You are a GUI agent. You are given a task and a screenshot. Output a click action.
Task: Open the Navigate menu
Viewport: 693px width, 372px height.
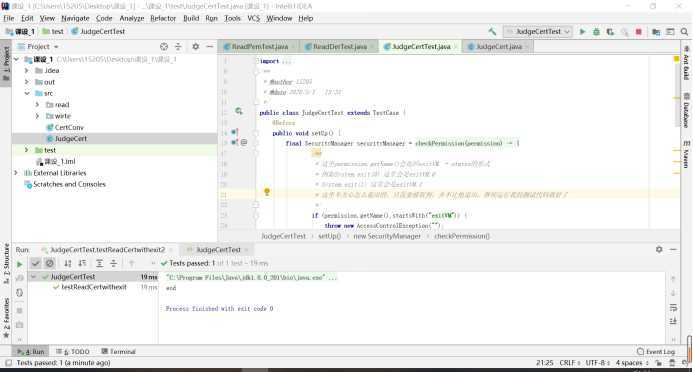pyautogui.click(x=75, y=18)
